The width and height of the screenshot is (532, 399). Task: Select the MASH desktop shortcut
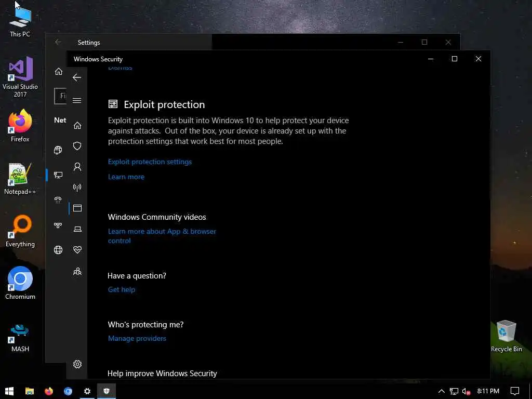(x=20, y=338)
